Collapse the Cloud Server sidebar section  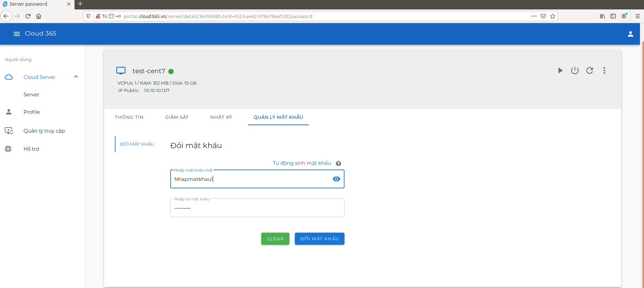76,77
